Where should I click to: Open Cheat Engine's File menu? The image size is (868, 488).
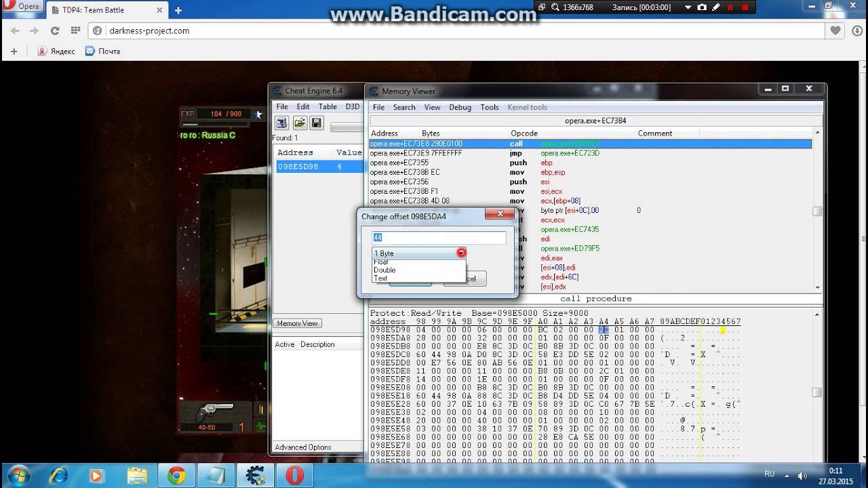tap(282, 107)
